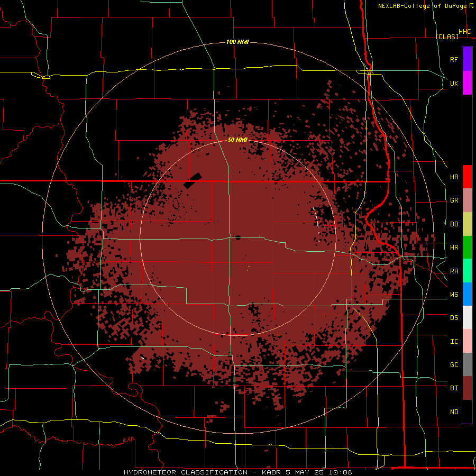
Task: Select the "HA" legend label
Action: 454,177
